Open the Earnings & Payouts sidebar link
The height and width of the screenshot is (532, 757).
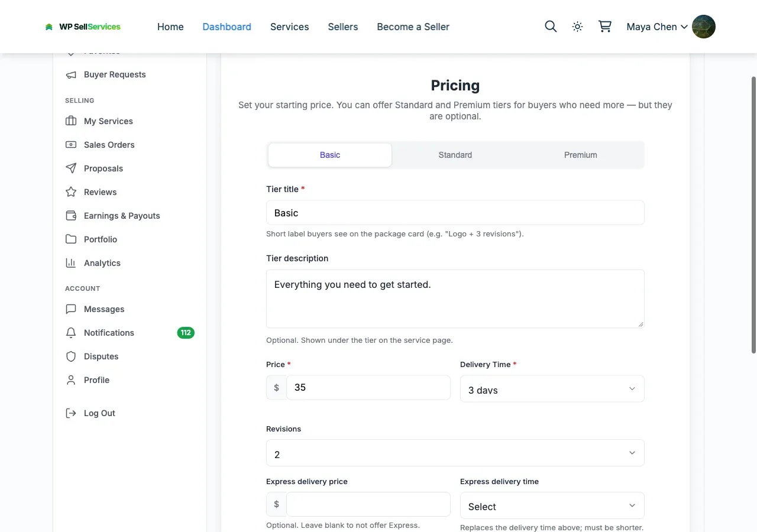coord(130,216)
